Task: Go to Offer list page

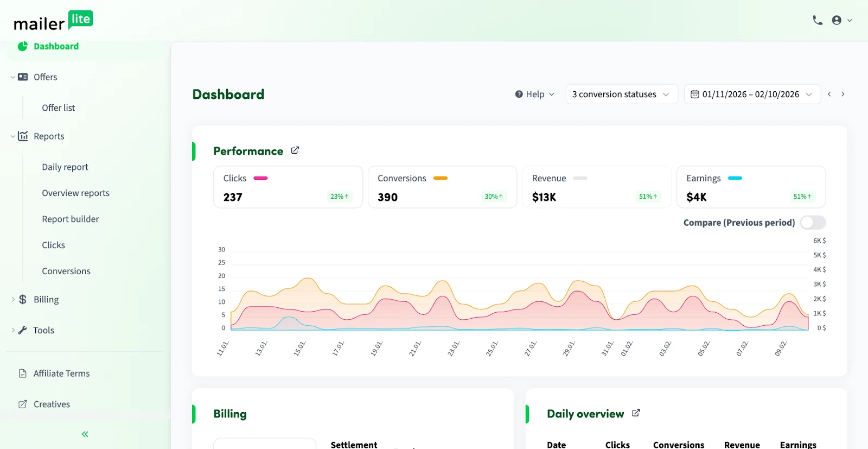Action: coord(59,108)
